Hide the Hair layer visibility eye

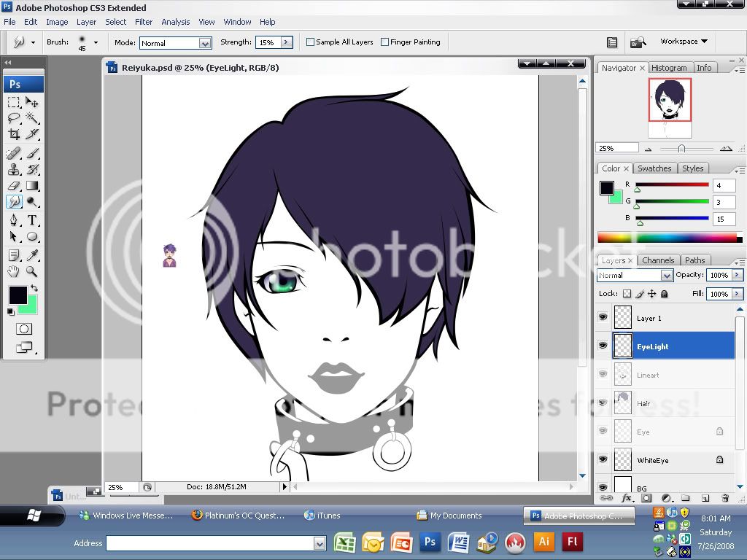(x=603, y=403)
